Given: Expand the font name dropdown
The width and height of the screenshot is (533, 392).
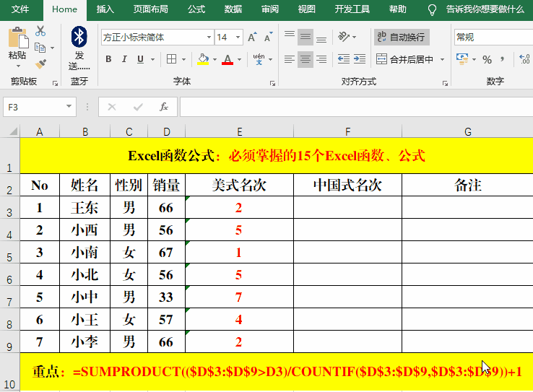Looking at the screenshot, I should click(209, 37).
